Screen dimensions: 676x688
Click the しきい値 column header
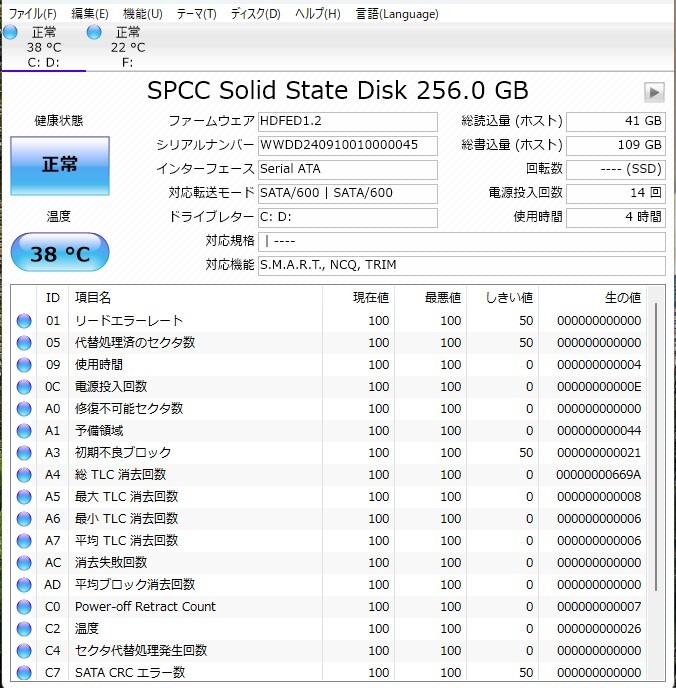pos(503,298)
